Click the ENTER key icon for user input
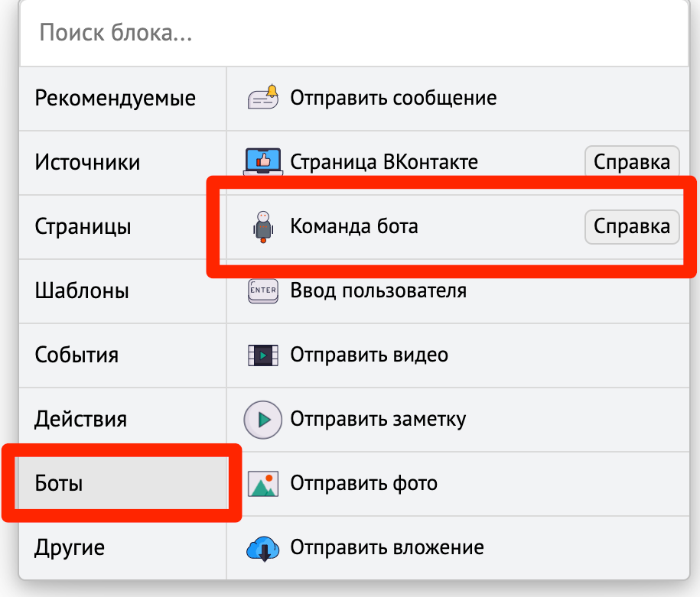 pyautogui.click(x=263, y=291)
